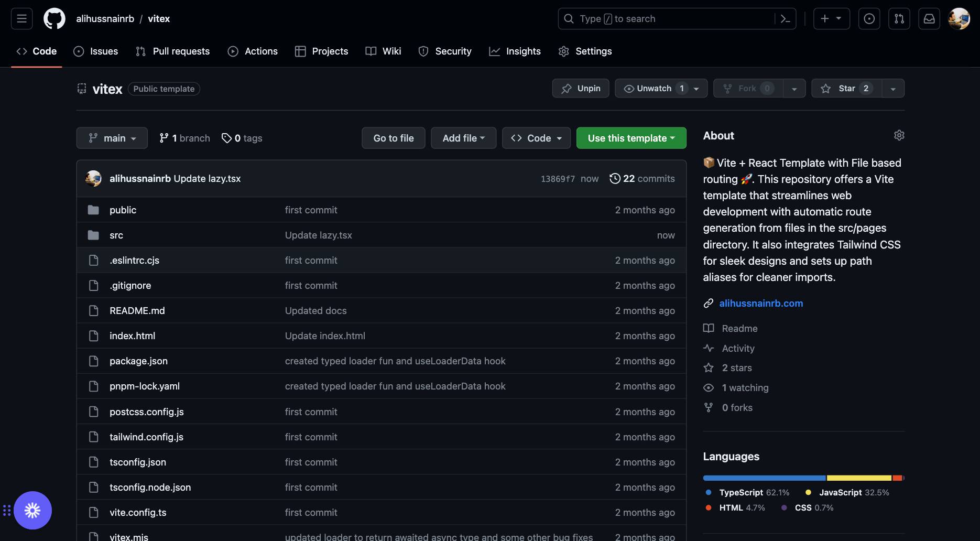
Task: Open the notifications inbox icon
Action: click(929, 19)
